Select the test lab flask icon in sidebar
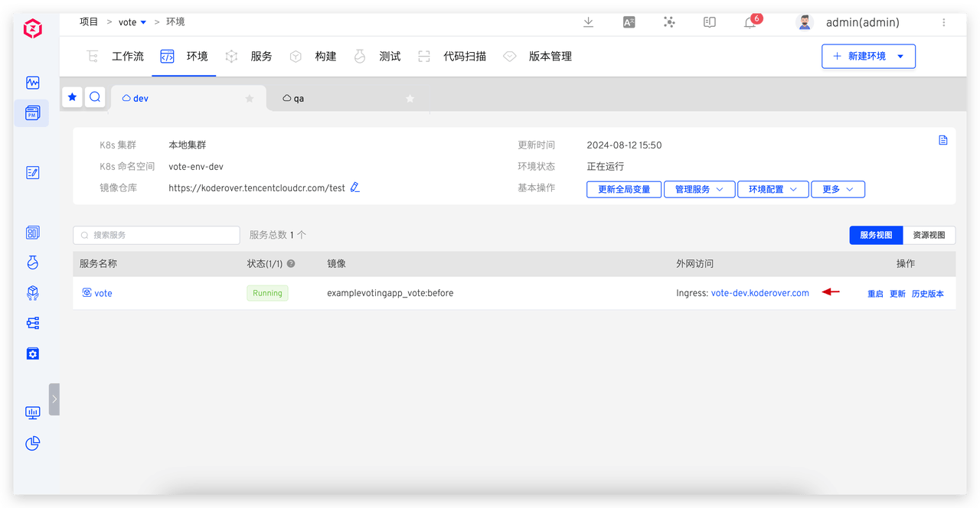This screenshot has width=980, height=508. [32, 262]
